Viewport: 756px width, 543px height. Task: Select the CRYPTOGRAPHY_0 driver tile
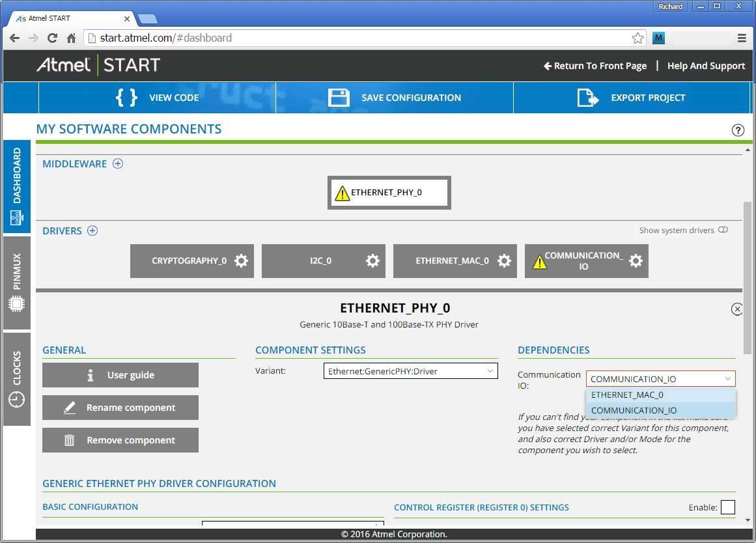[192, 261]
